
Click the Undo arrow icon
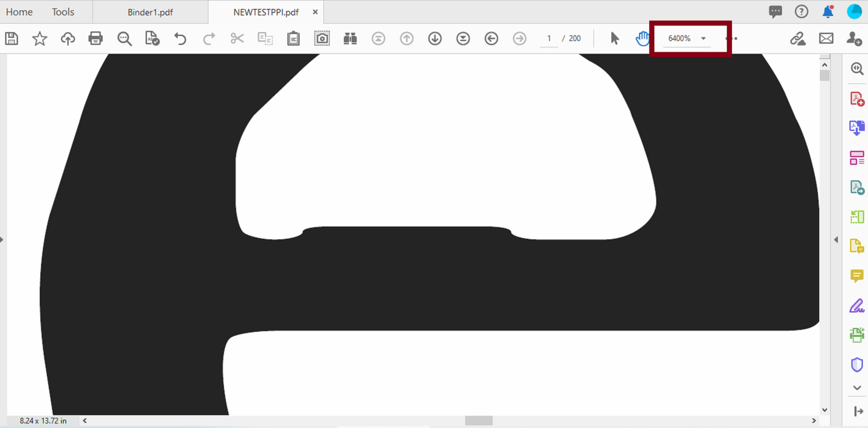click(180, 38)
